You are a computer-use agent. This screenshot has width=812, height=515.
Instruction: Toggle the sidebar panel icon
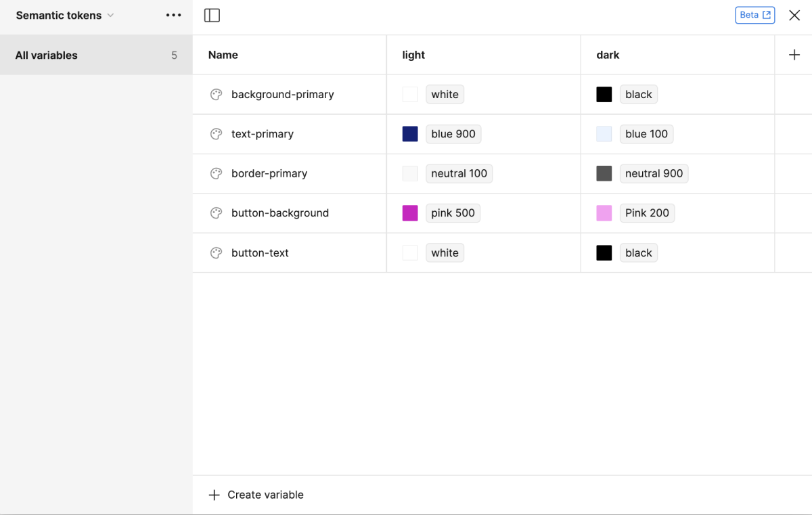pos(212,15)
